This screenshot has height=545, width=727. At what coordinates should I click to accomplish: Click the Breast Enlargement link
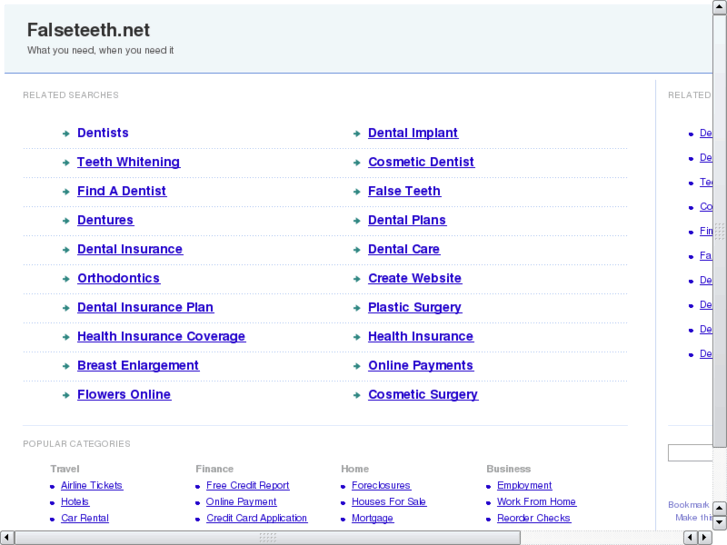(x=138, y=365)
